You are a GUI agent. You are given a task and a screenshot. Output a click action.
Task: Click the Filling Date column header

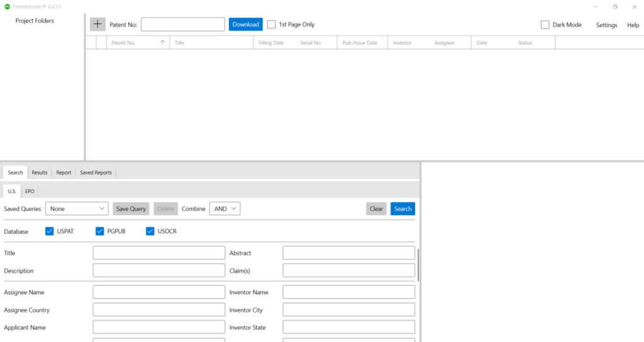[x=271, y=43]
